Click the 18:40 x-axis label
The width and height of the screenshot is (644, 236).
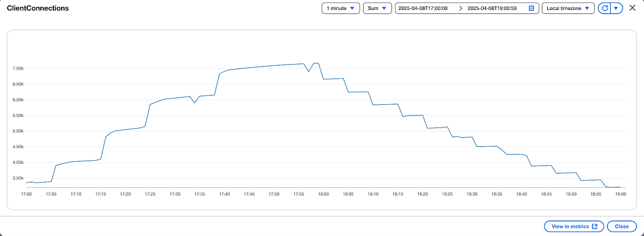(x=521, y=194)
